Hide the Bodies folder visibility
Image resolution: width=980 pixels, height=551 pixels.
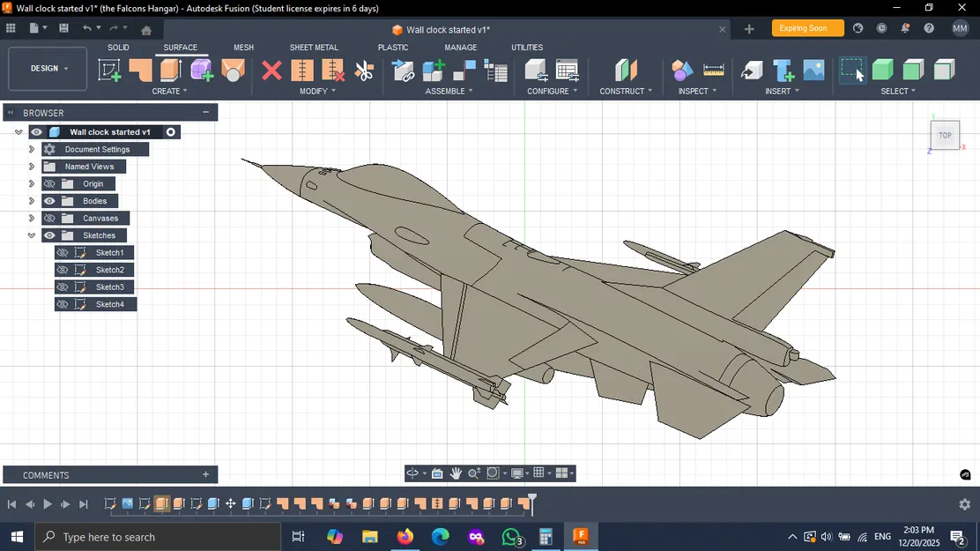tap(49, 201)
